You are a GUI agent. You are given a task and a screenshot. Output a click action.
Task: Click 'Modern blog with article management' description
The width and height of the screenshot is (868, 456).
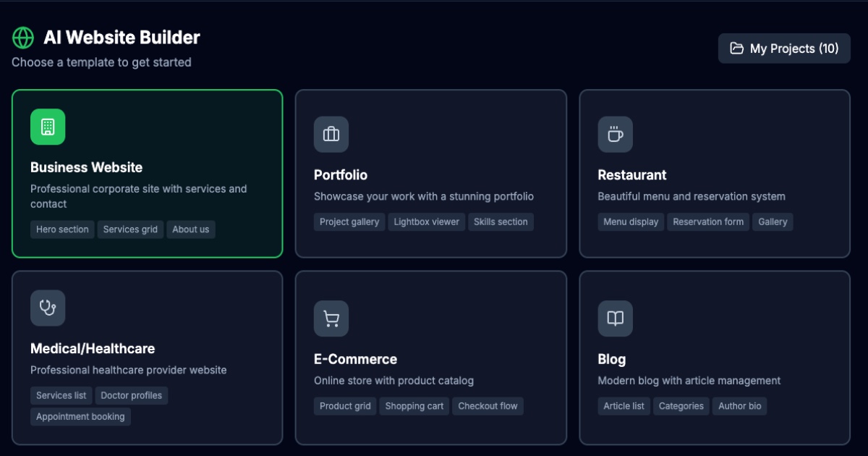(689, 381)
